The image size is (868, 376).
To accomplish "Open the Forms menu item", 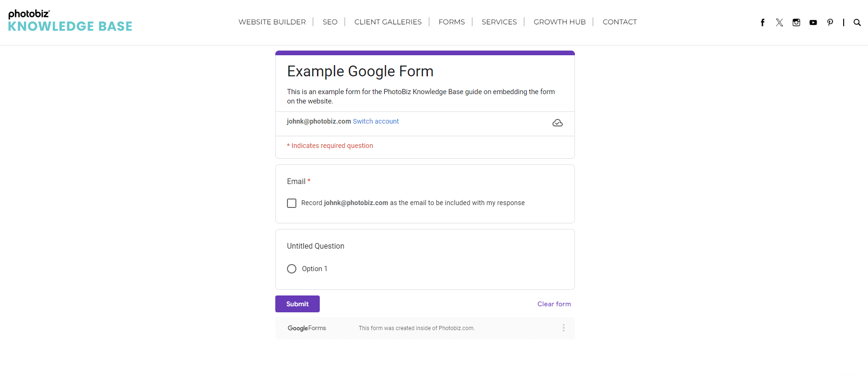I will tap(452, 22).
